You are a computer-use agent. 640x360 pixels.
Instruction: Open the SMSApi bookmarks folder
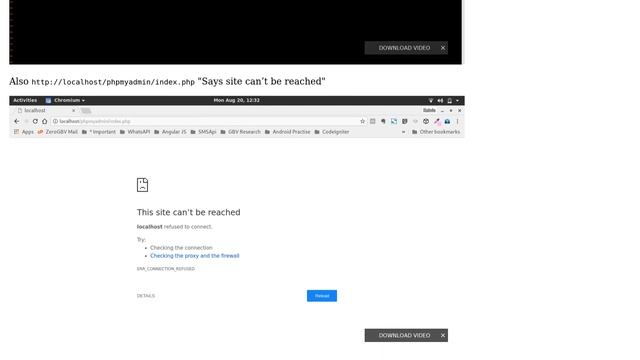203,132
